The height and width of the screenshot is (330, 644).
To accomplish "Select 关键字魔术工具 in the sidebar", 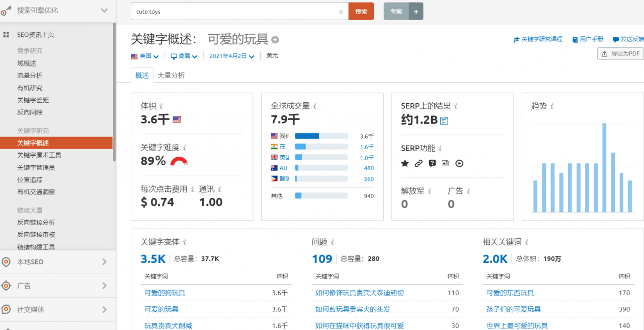I will pyautogui.click(x=39, y=155).
